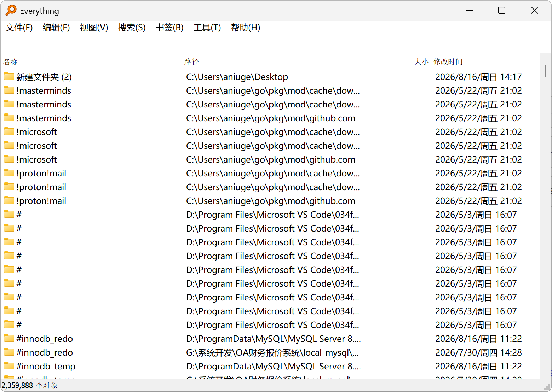Click folder icon of !microsoft in github.com path
The width and height of the screenshot is (552, 392).
(x=9, y=159)
